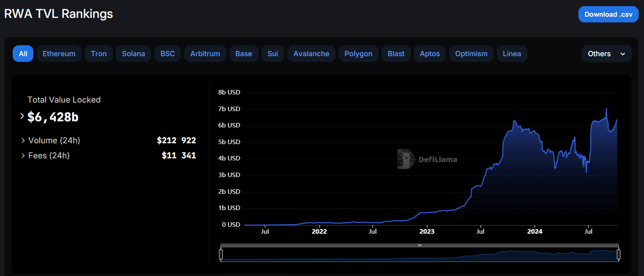Screen dimensions: 644x276
Task: Click the right handle of chart range slider
Action: tap(618, 254)
